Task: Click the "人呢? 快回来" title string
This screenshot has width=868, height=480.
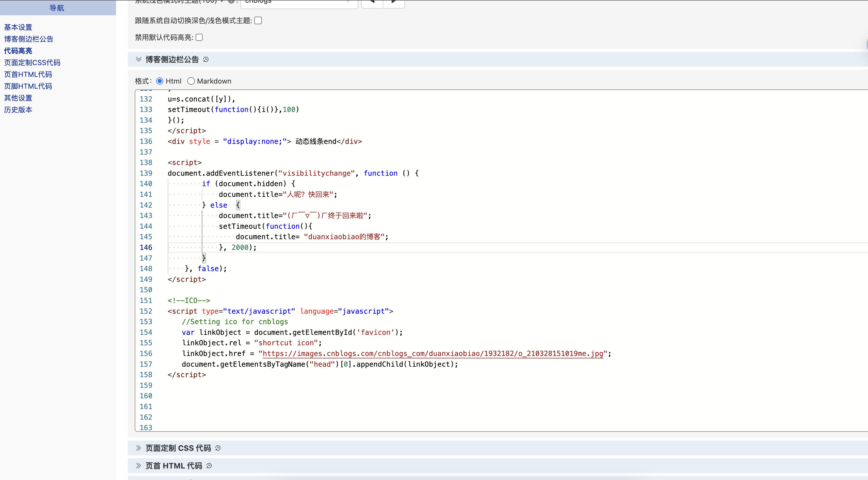Action: click(x=308, y=194)
